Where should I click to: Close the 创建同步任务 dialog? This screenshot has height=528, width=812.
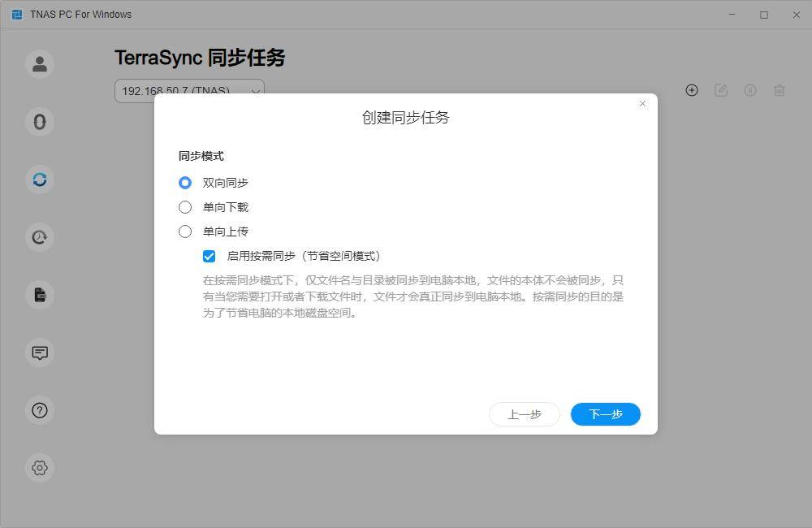[x=643, y=104]
